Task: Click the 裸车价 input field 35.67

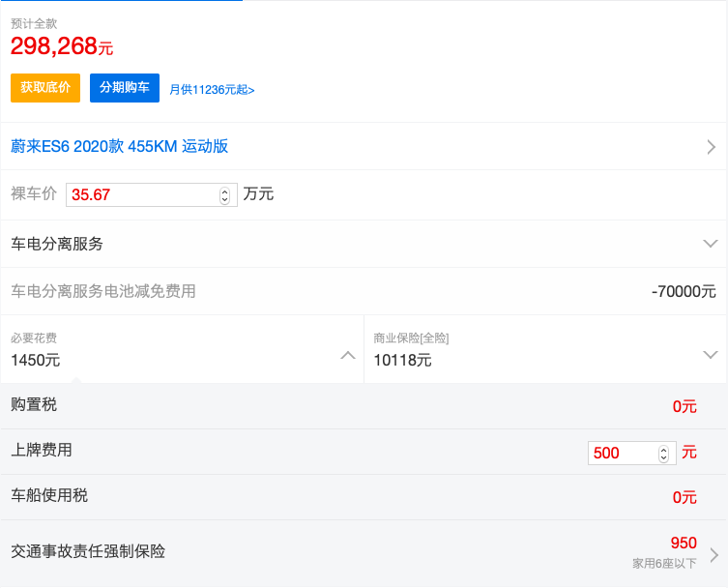Action: pyautogui.click(x=152, y=194)
